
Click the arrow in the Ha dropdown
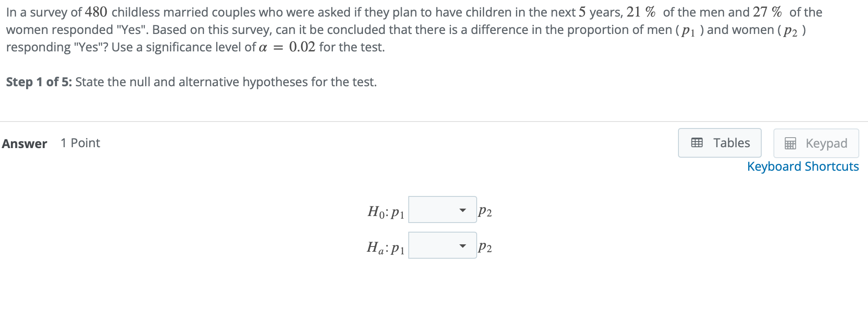click(x=463, y=246)
